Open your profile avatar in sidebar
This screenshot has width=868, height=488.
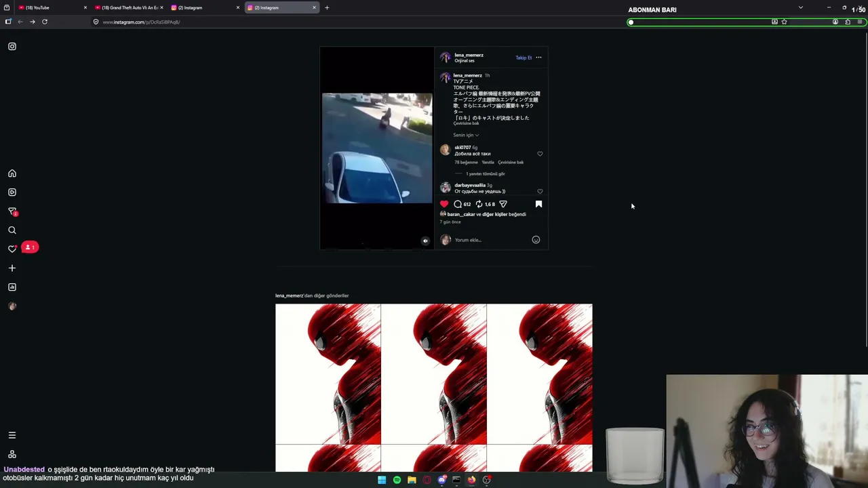(x=12, y=306)
